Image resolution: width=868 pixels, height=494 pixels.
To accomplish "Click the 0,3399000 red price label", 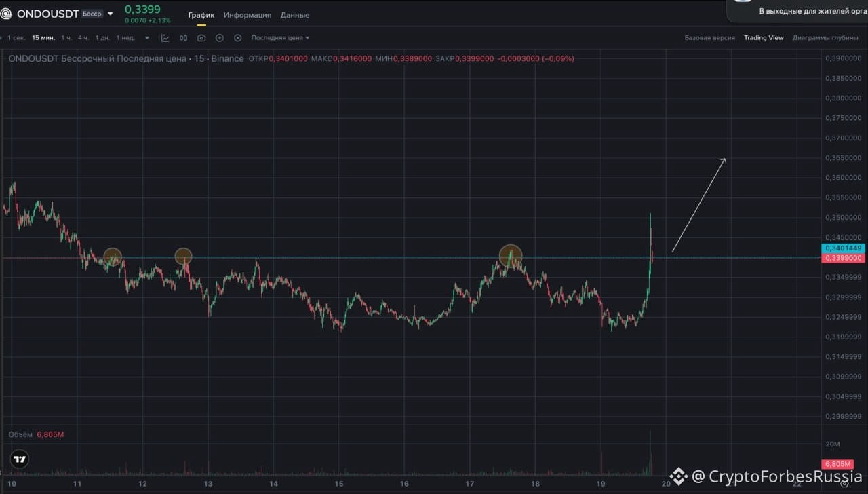I will pyautogui.click(x=844, y=259).
